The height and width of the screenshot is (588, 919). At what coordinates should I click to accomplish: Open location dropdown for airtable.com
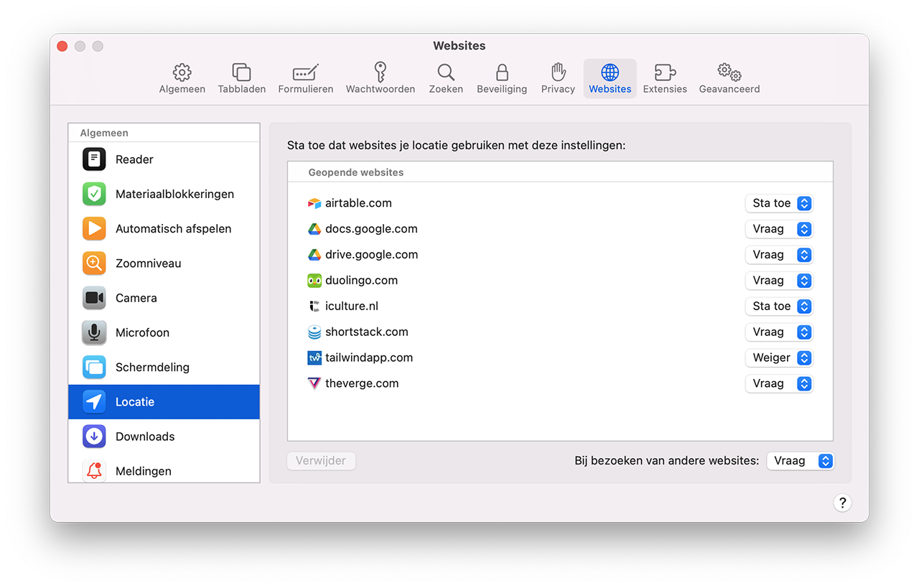click(779, 203)
